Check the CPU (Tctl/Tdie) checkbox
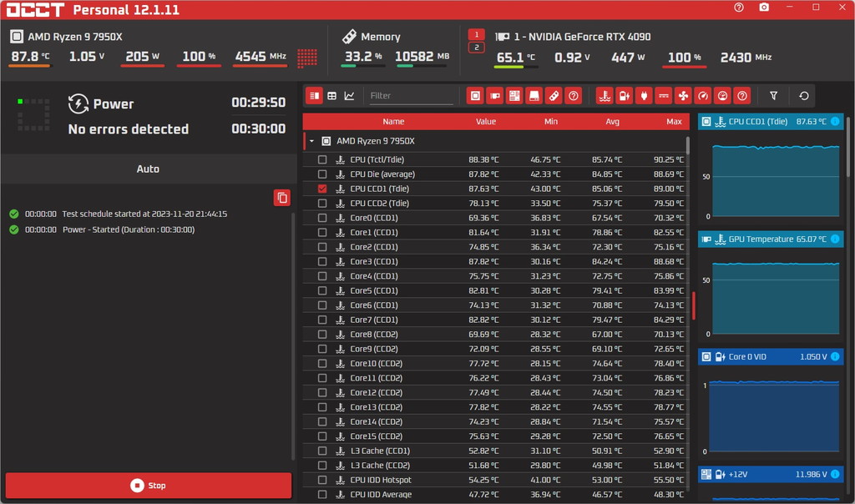 pos(322,159)
